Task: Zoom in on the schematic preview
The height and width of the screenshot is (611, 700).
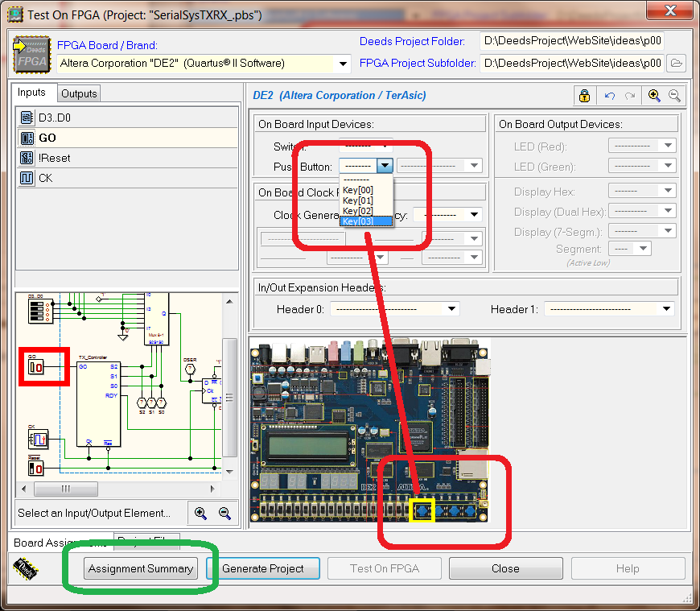Action: 200,513
